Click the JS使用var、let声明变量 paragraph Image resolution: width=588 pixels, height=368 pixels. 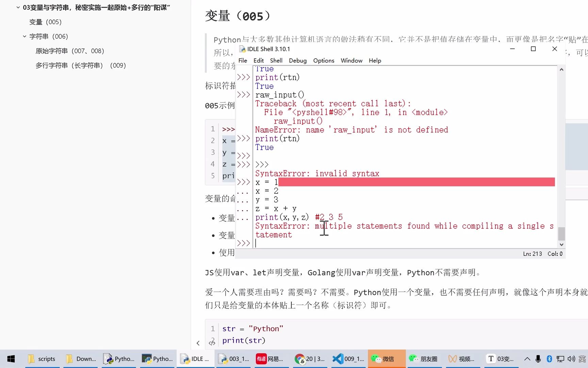[x=343, y=273]
